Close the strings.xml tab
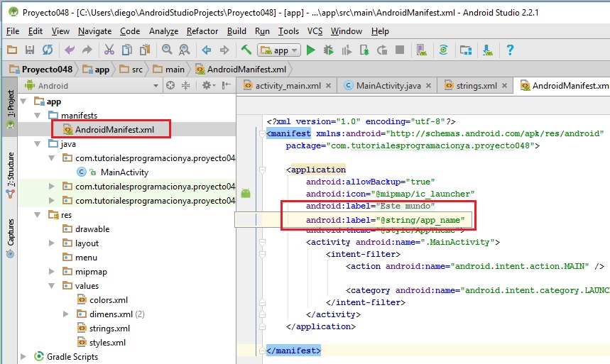Image resolution: width=610 pixels, height=364 pixels. coord(504,86)
